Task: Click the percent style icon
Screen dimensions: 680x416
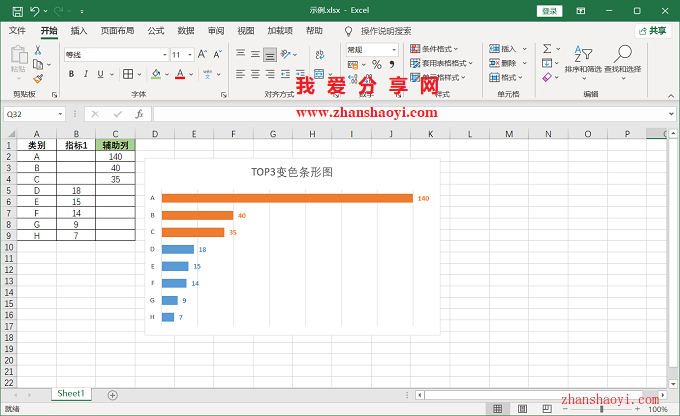Action: [x=376, y=65]
